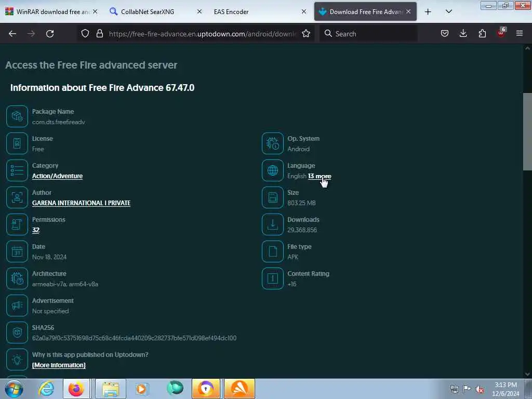Click the Package Name box icon
532x399 pixels.
pos(17,116)
